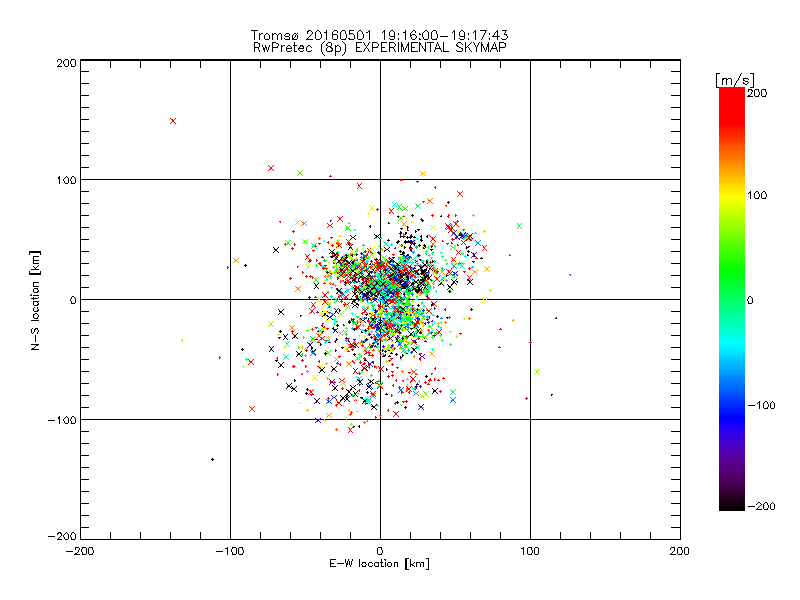Click the 100 tick label on the N-S axis
This screenshot has width=800, height=600.
coord(66,180)
